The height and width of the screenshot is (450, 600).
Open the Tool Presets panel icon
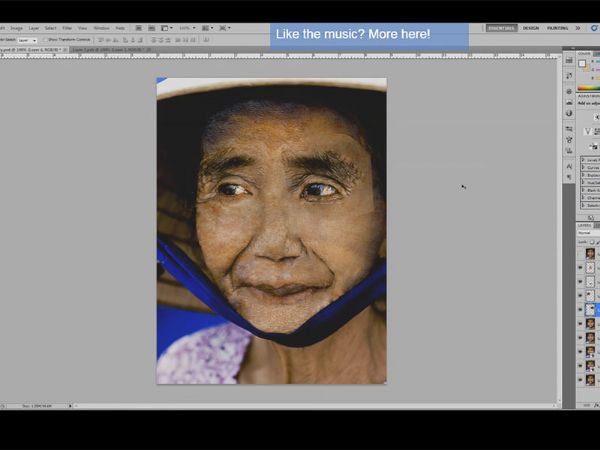pyautogui.click(x=569, y=129)
